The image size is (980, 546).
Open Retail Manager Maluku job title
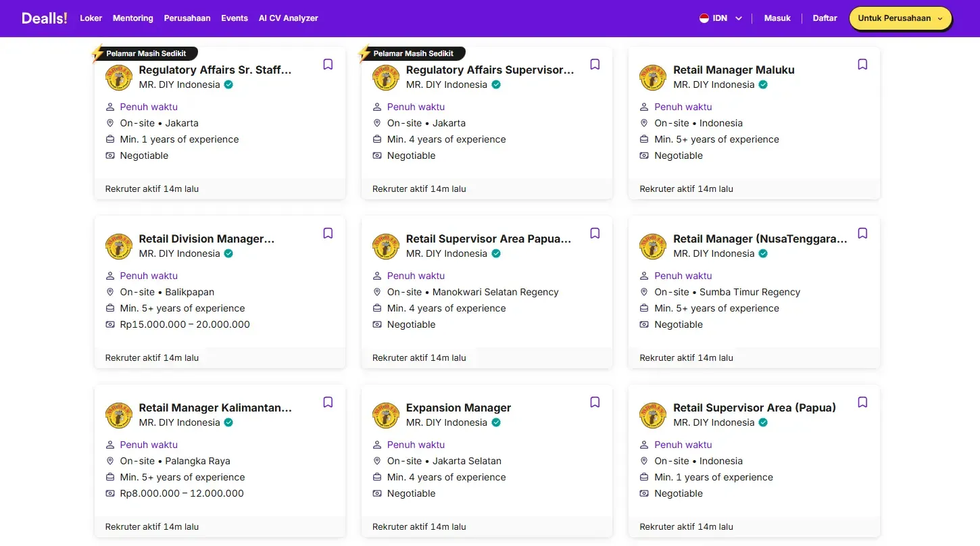pyautogui.click(x=734, y=70)
